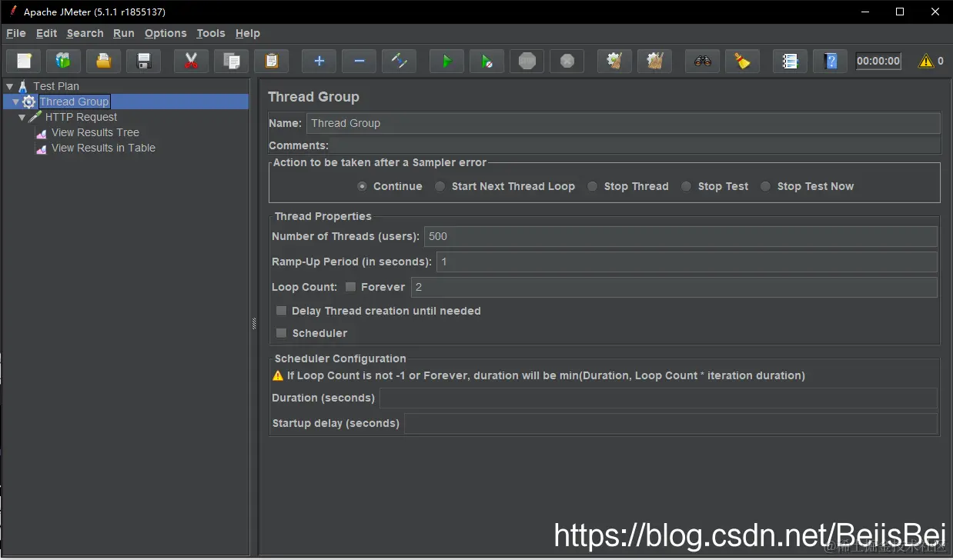
Task: Click the Open file folder icon
Action: 104,61
